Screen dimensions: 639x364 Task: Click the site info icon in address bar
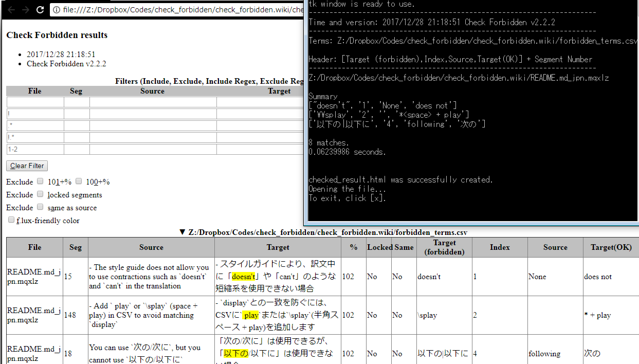point(57,10)
